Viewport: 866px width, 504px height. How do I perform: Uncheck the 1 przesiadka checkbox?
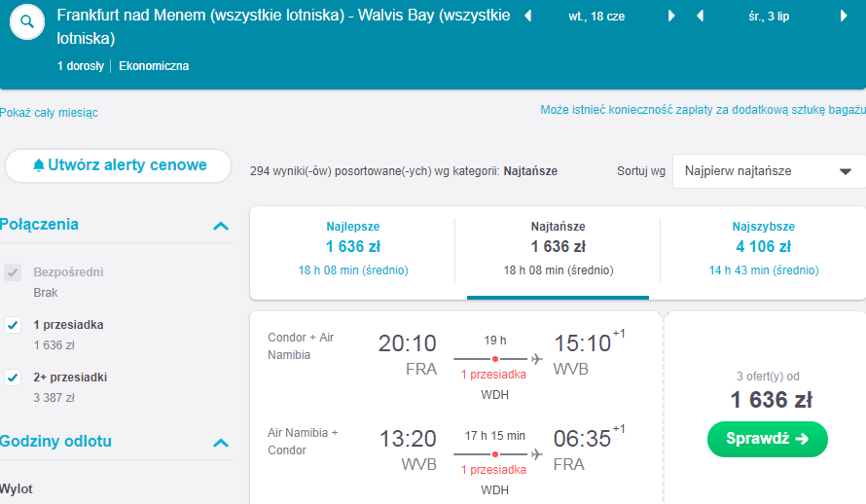click(13, 325)
